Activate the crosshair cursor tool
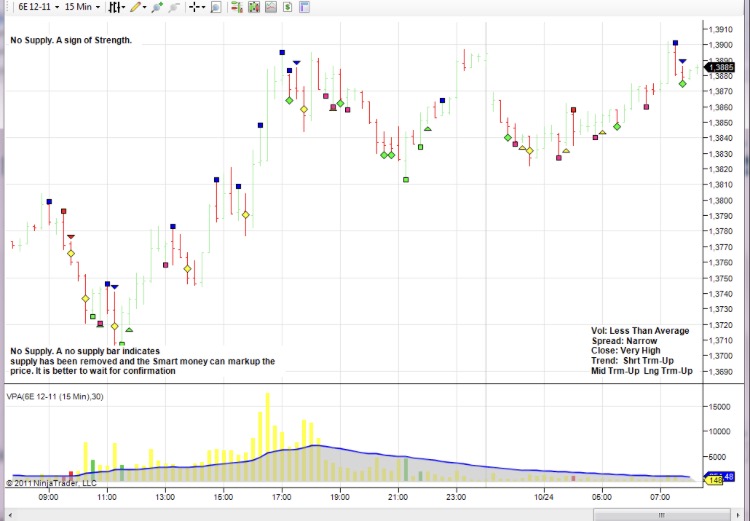The height and width of the screenshot is (521, 750). click(194, 7)
